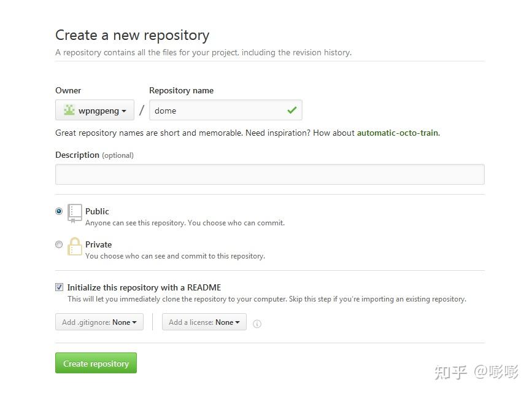The image size is (532, 393).
Task: Open the Add .gitignore: None dropdown
Action: pos(99,322)
